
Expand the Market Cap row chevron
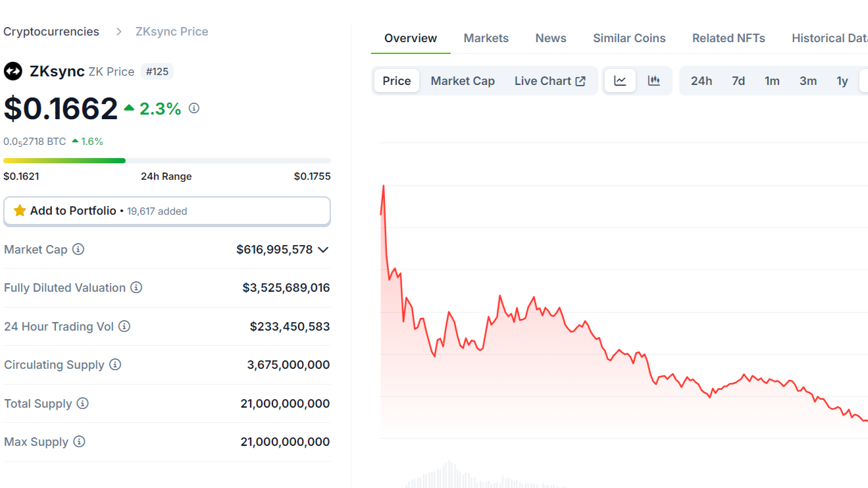click(x=322, y=250)
